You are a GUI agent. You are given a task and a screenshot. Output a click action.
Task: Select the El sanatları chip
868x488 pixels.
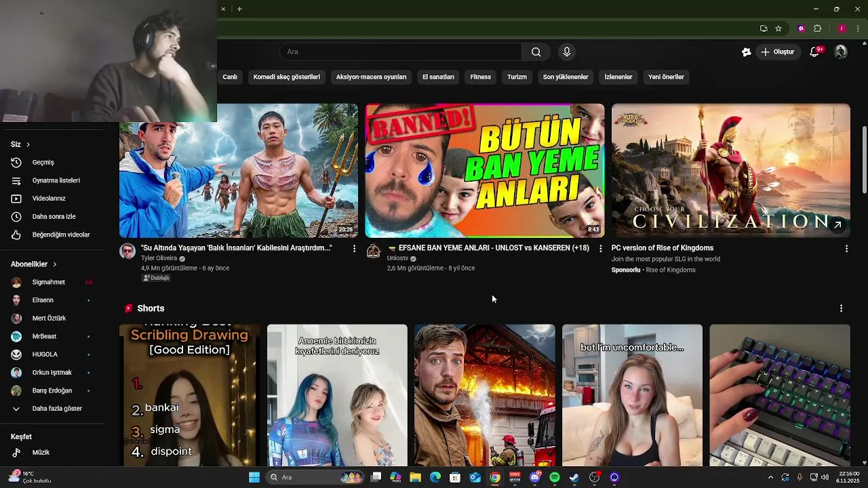click(438, 77)
